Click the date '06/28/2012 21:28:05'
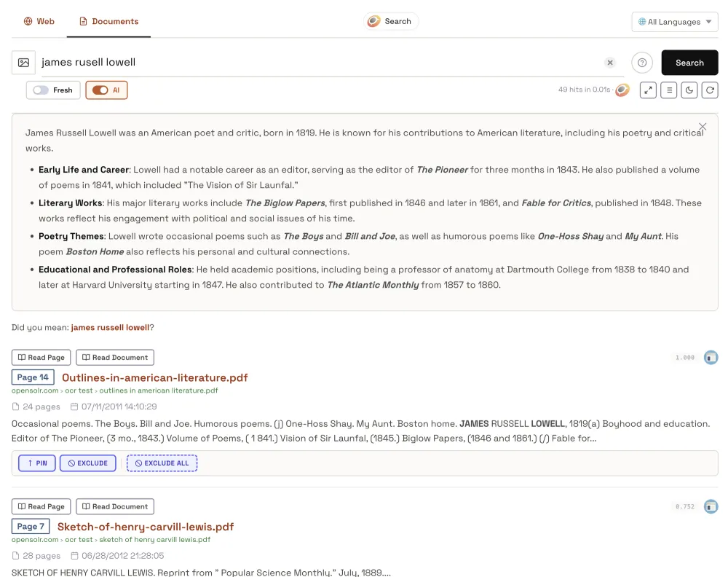This screenshot has width=728, height=577. click(x=122, y=556)
